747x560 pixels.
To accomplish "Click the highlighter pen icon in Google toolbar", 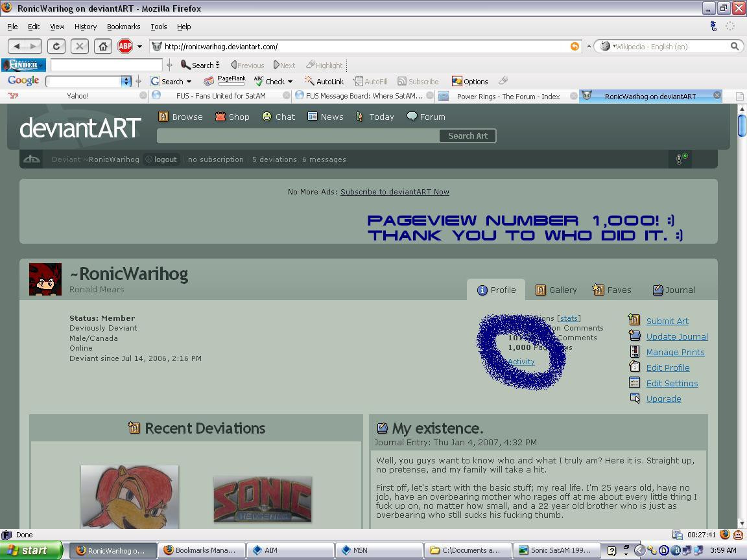I will click(503, 81).
